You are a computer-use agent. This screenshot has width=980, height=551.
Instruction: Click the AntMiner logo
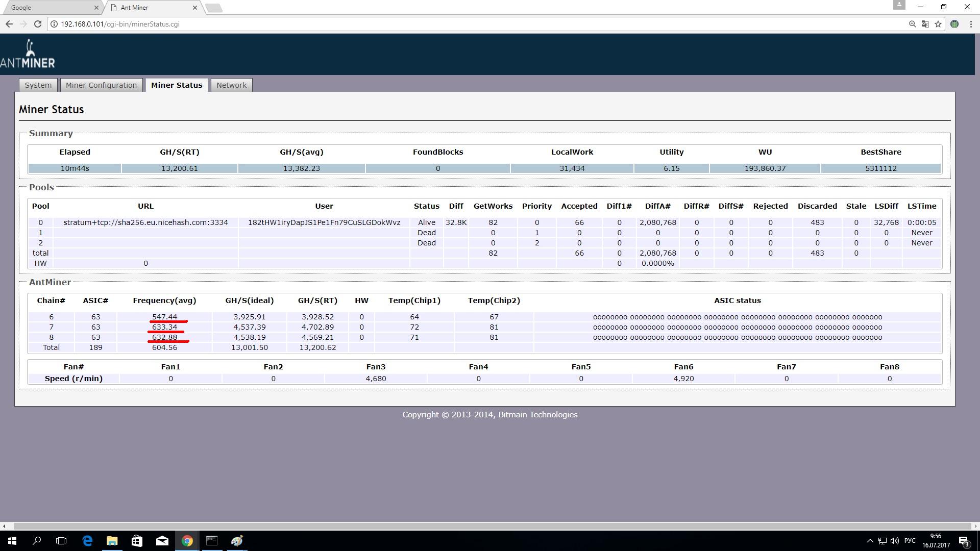point(28,54)
